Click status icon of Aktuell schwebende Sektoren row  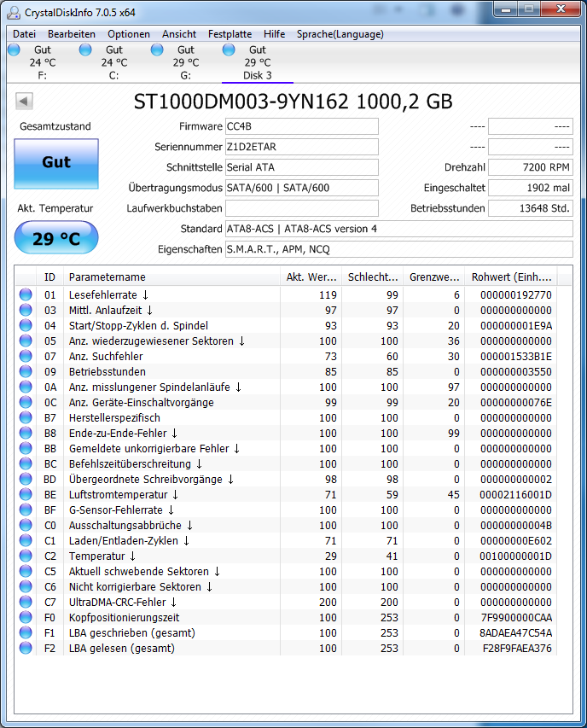(x=26, y=571)
